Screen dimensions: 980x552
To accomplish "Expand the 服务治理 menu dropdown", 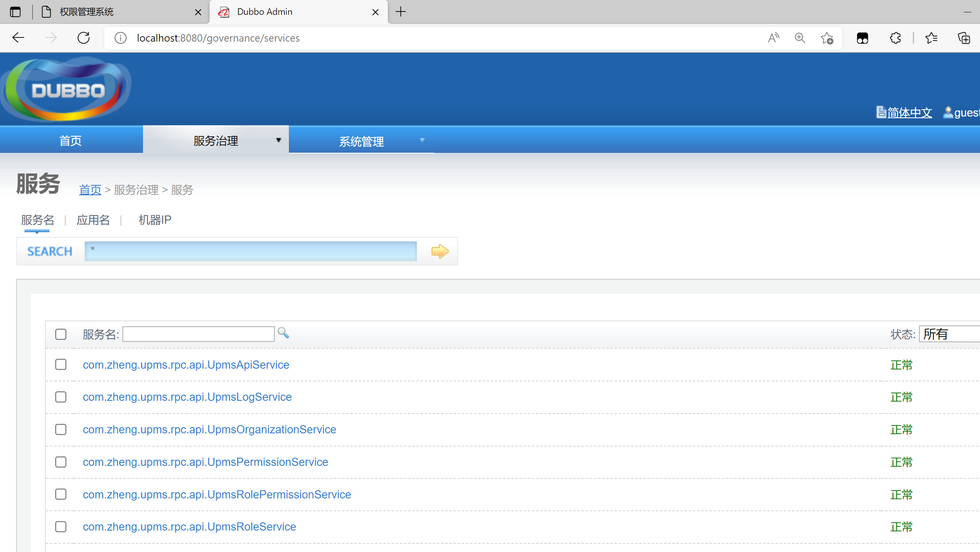I will coord(278,140).
